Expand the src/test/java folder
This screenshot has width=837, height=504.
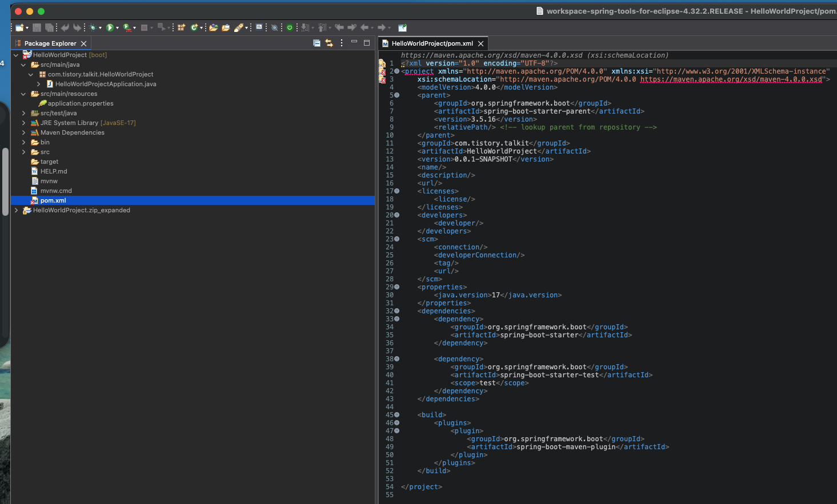click(23, 114)
